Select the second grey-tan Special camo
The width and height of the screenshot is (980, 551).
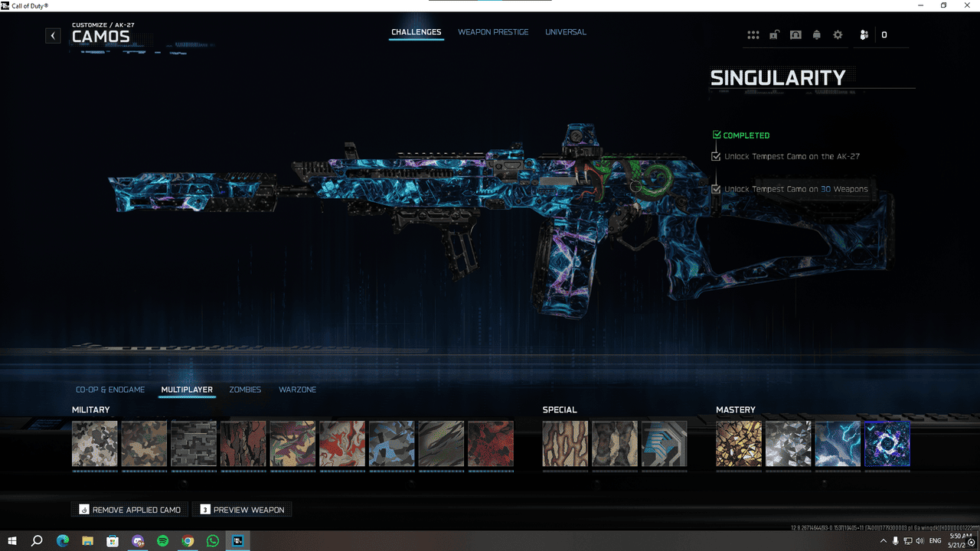615,444
